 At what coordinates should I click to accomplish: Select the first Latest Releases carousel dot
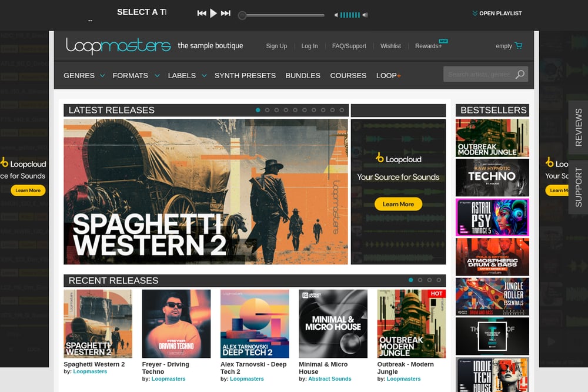click(258, 110)
